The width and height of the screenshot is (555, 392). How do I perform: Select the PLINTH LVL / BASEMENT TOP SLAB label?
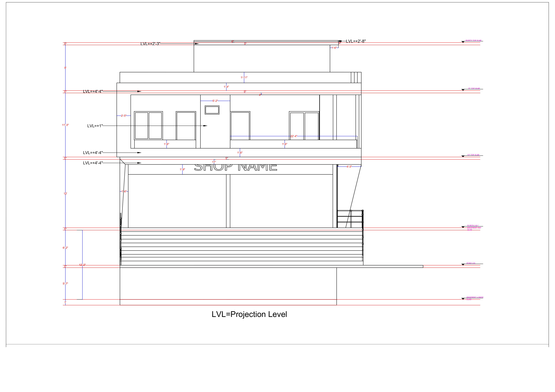click(474, 228)
